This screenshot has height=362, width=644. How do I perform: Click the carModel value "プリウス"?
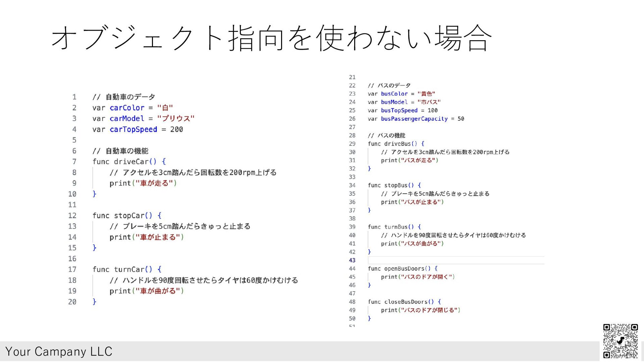click(175, 119)
